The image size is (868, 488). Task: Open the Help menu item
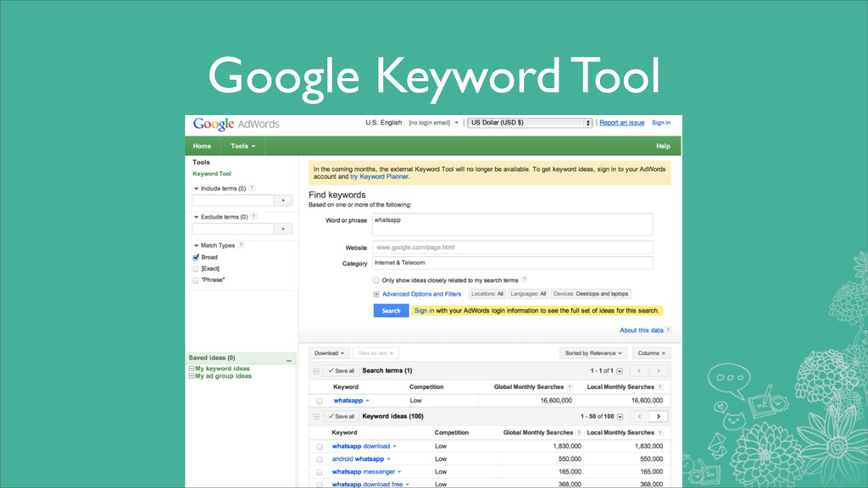(x=663, y=146)
